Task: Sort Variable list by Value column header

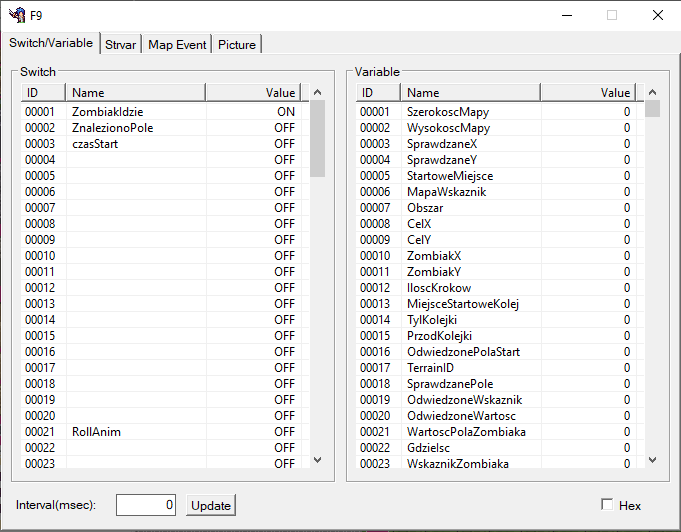Action: tap(588, 93)
